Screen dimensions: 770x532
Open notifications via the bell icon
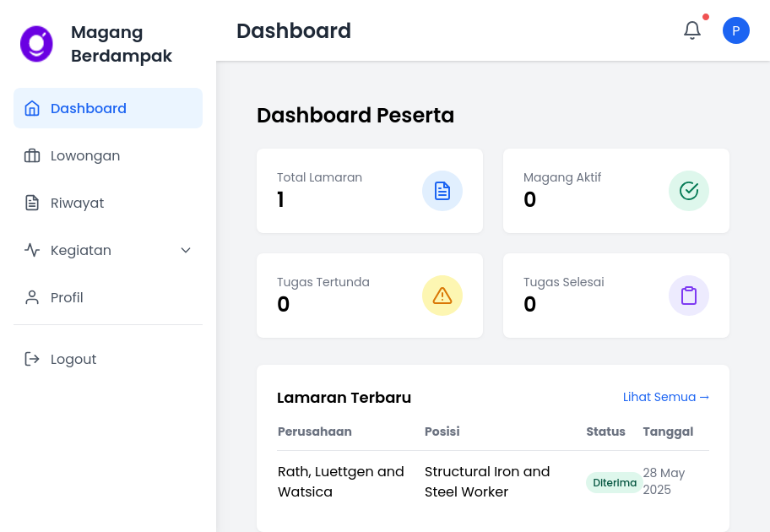coord(692,30)
